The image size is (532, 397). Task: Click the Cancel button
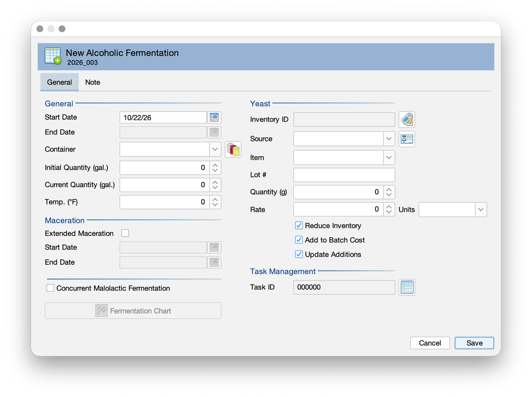tap(430, 343)
